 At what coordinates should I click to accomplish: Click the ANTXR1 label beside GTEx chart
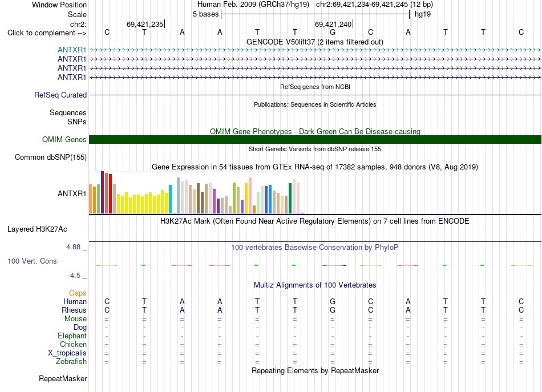(72, 193)
